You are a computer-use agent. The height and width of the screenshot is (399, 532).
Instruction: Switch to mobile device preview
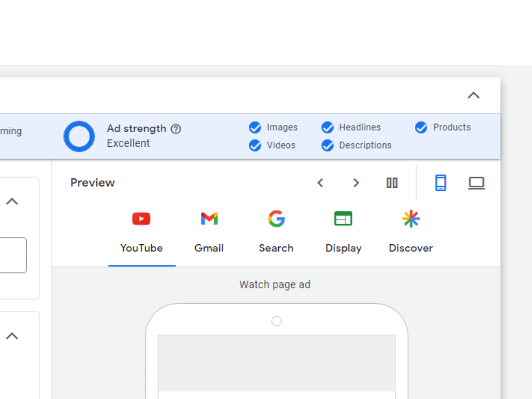[x=440, y=183]
